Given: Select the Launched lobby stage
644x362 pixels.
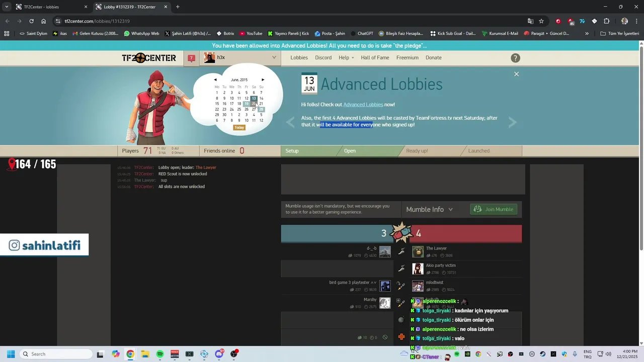Looking at the screenshot, I should (491, 151).
